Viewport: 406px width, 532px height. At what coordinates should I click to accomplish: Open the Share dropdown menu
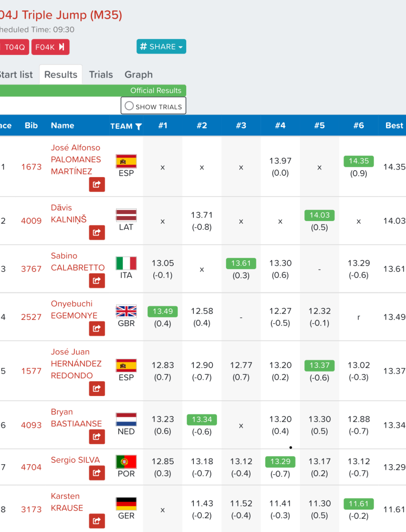pyautogui.click(x=161, y=47)
